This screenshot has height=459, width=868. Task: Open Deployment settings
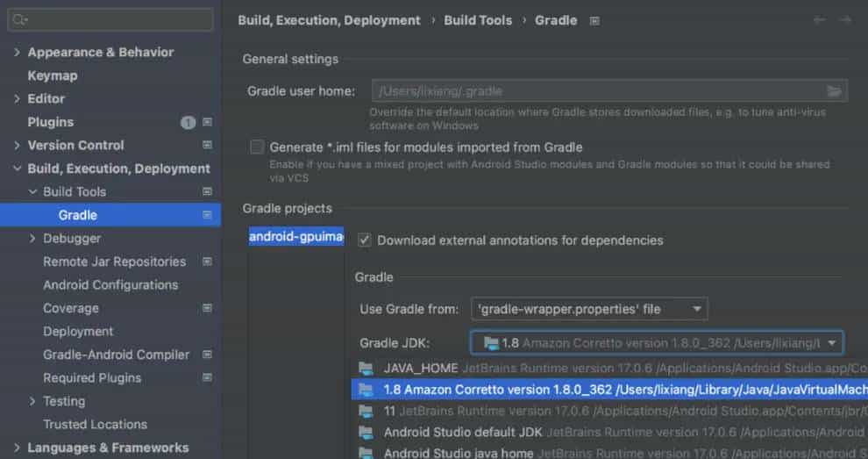pos(78,332)
